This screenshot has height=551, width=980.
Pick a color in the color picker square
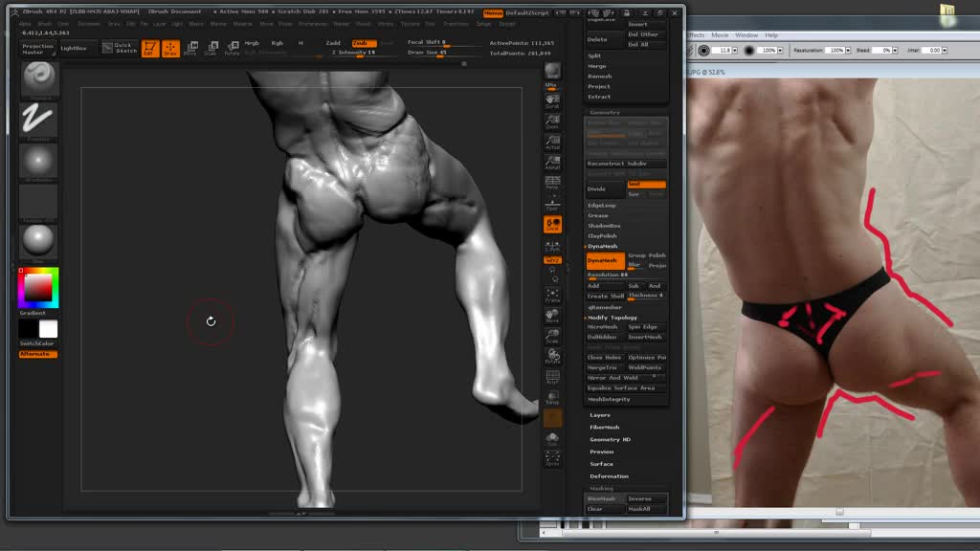pyautogui.click(x=37, y=287)
